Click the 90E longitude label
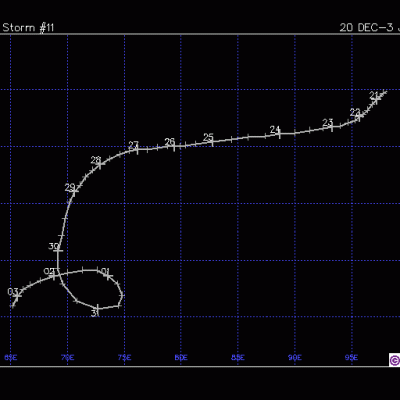The width and height of the screenshot is (400, 400). [x=295, y=358]
